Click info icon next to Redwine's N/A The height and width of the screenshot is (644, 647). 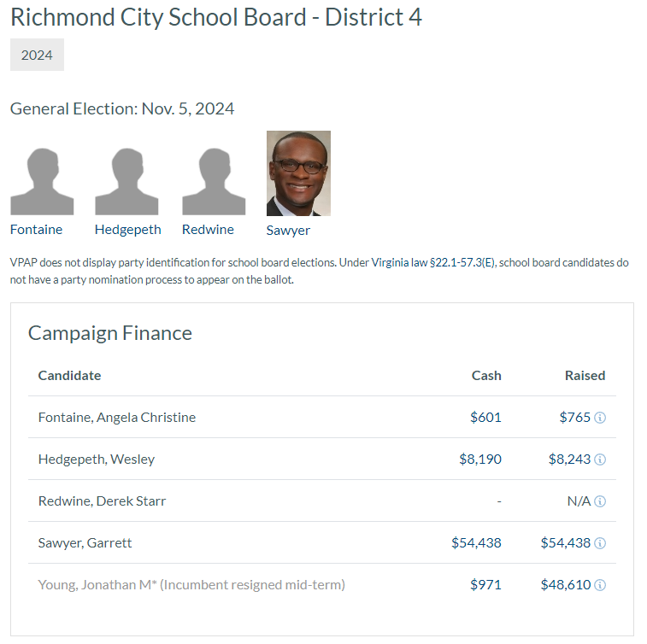coord(600,501)
